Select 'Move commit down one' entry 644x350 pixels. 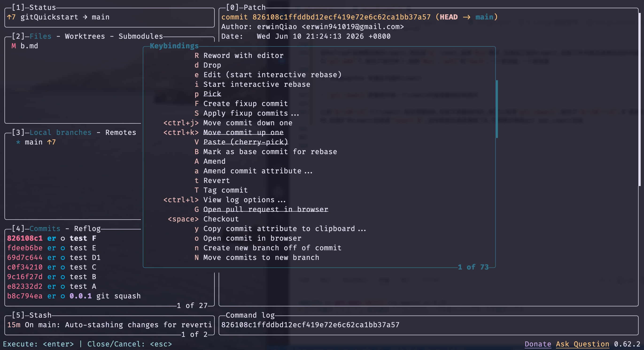(x=228, y=123)
